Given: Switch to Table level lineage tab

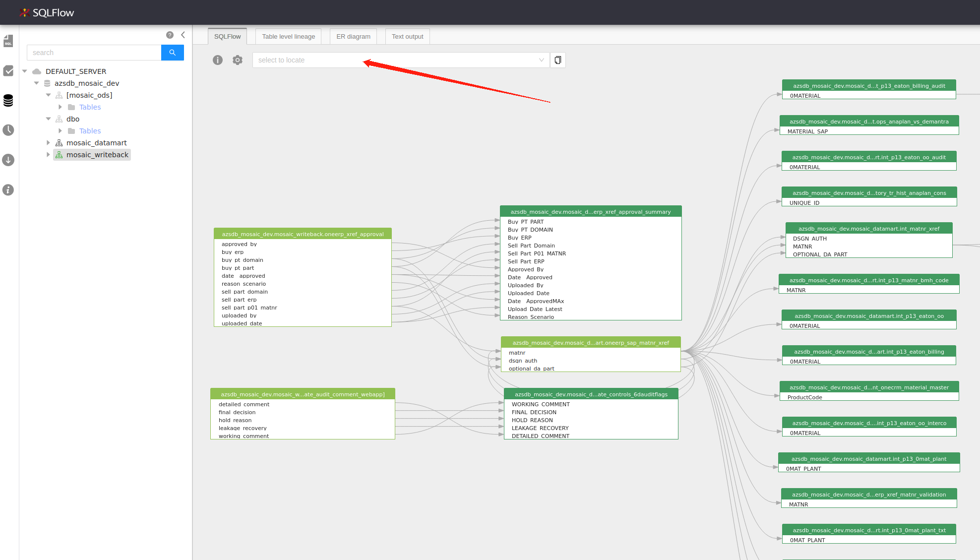Looking at the screenshot, I should [x=289, y=36].
